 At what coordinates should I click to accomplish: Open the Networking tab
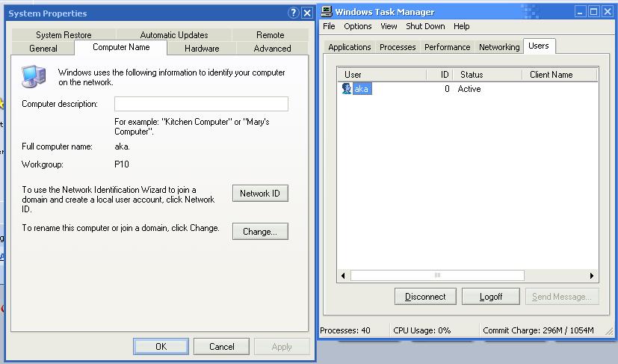point(499,47)
